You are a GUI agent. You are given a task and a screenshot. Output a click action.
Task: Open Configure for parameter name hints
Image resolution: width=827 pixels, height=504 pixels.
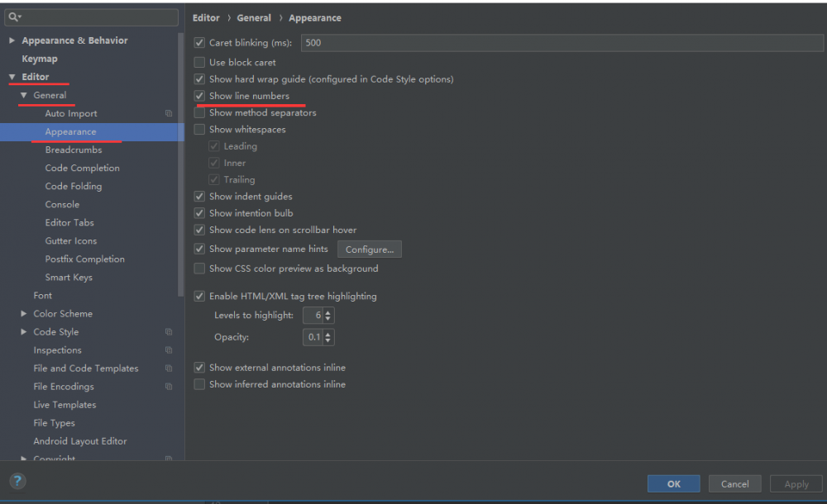(x=369, y=249)
